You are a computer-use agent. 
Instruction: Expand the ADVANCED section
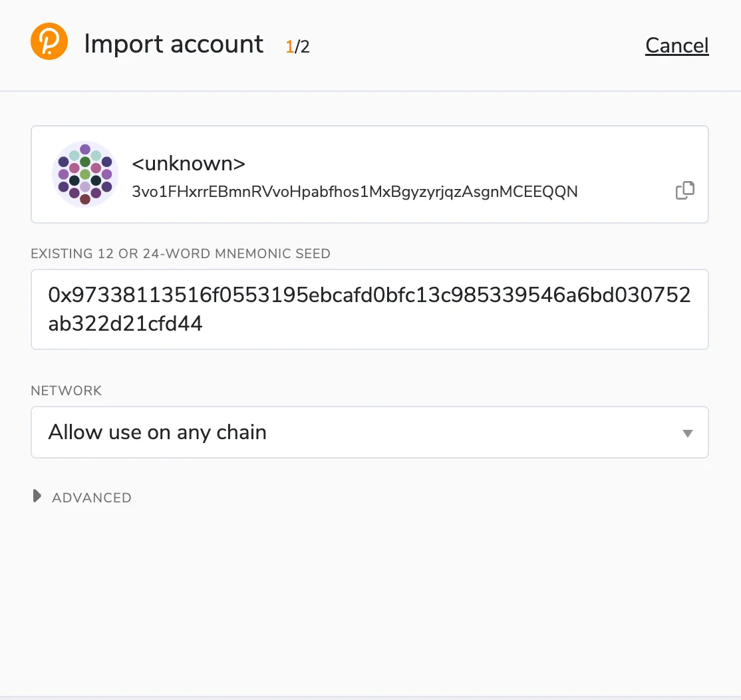[81, 497]
